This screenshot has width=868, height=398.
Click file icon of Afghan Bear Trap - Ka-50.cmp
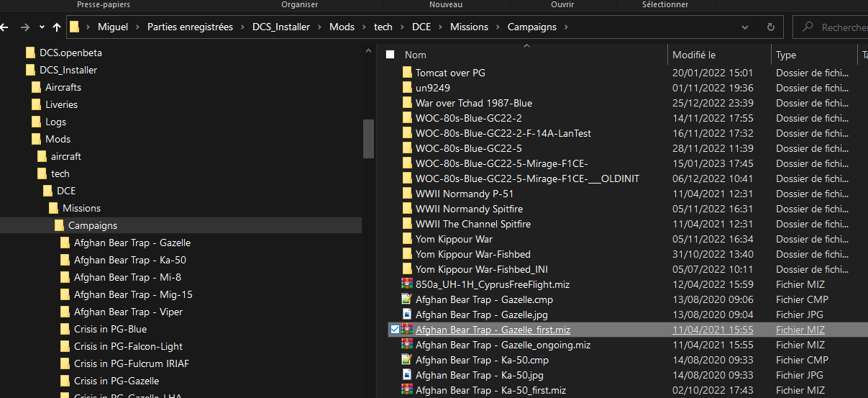[x=407, y=360]
